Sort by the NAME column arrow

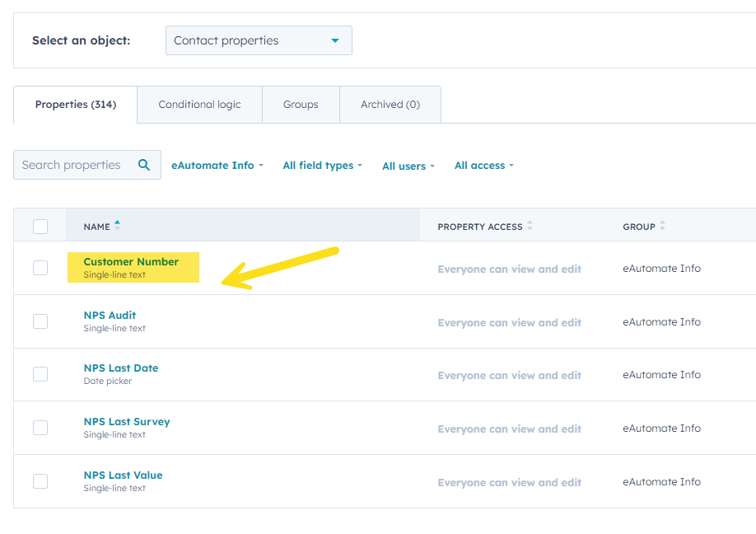pyautogui.click(x=117, y=225)
